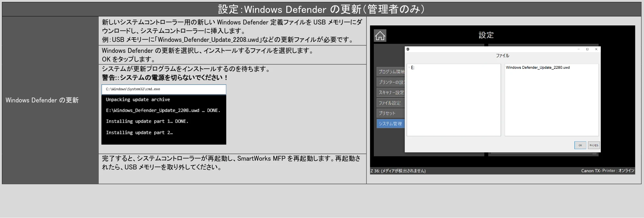Click the app logo in dialog title bar
The image size is (644, 218).
(408, 49)
